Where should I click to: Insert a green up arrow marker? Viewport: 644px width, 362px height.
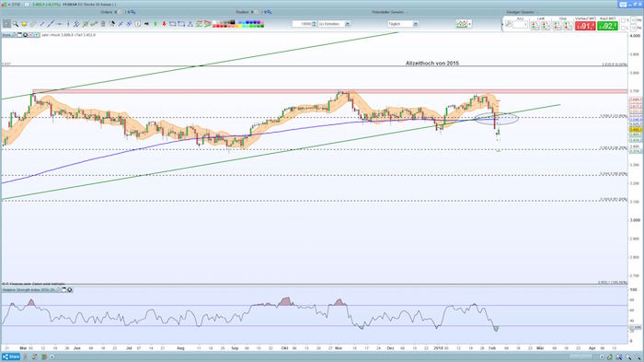[155, 24]
